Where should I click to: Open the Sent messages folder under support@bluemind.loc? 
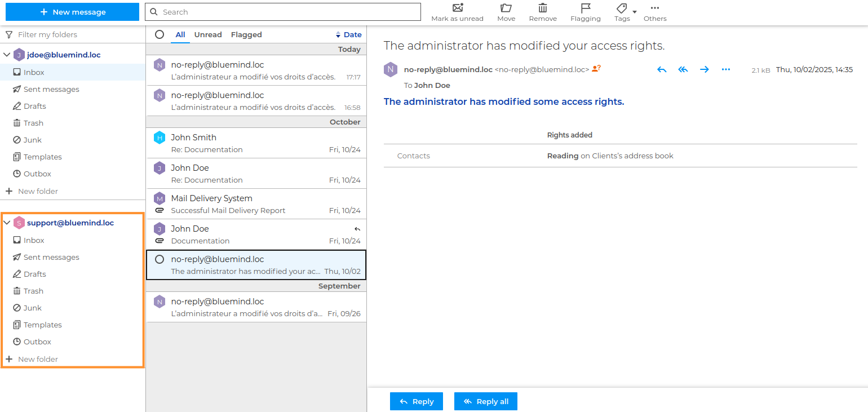pyautogui.click(x=51, y=257)
